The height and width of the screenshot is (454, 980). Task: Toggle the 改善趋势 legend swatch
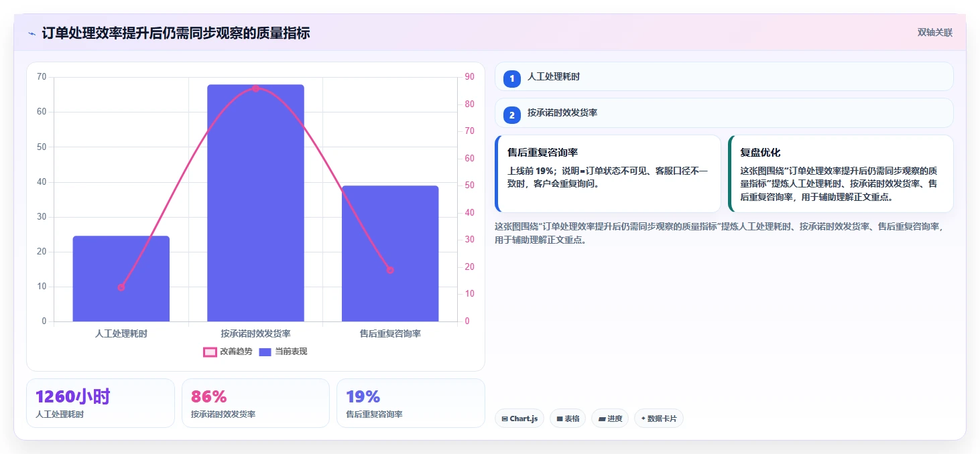210,352
